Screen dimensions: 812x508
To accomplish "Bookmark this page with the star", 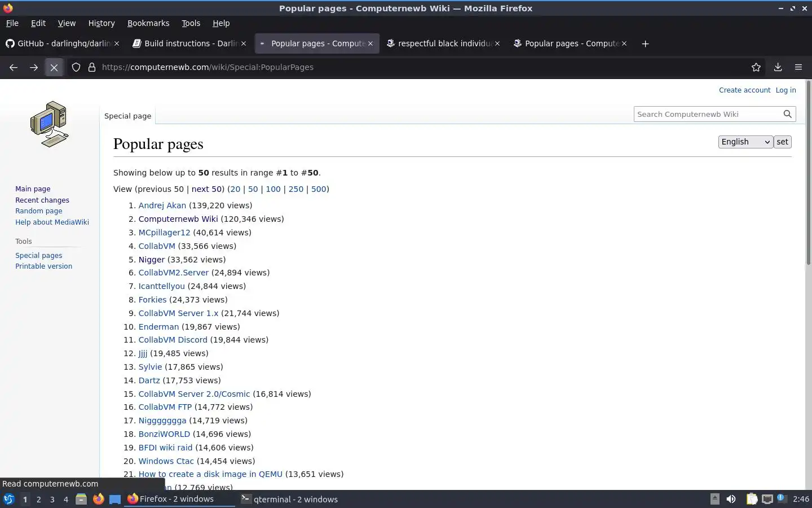I will click(756, 67).
